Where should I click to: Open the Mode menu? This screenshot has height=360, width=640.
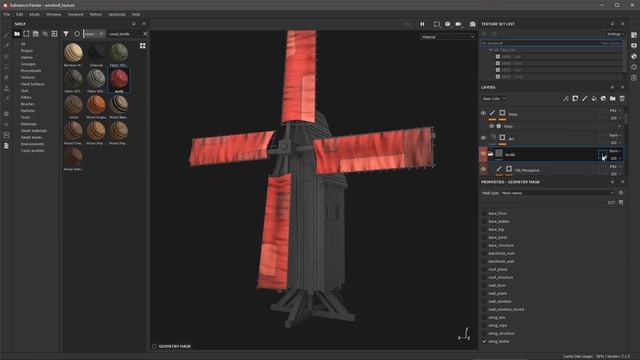pos(34,14)
